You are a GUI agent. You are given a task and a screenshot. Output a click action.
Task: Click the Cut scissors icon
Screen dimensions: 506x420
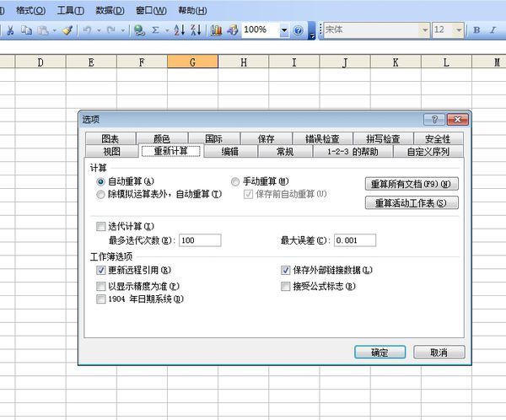(10, 30)
